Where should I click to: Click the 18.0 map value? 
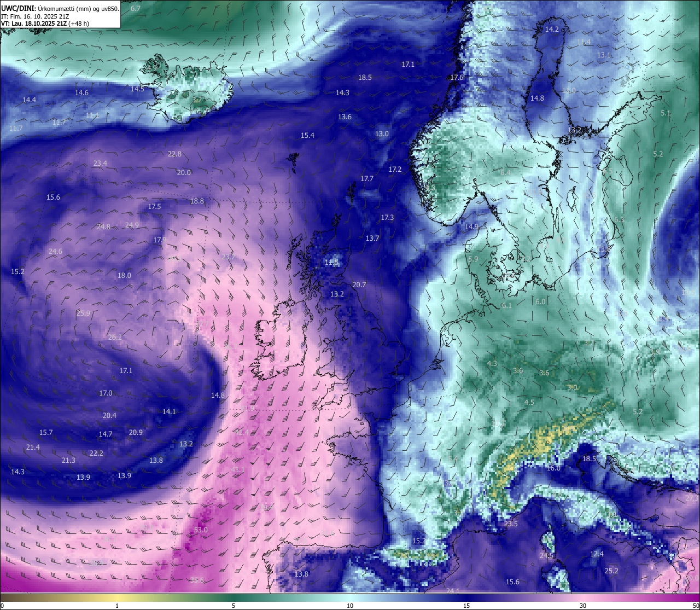[x=124, y=275]
